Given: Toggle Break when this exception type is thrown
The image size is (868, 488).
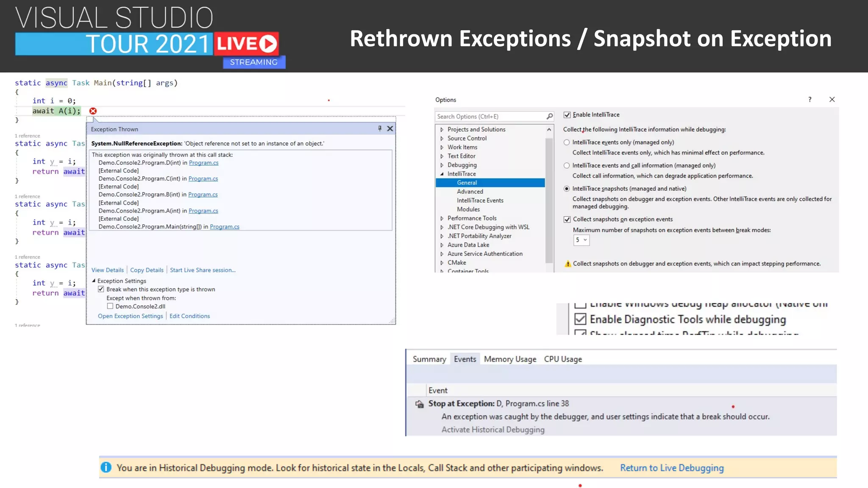Looking at the screenshot, I should [101, 289].
